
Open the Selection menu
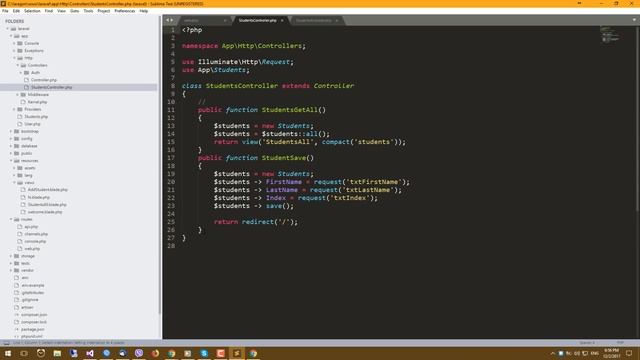[x=32, y=11]
